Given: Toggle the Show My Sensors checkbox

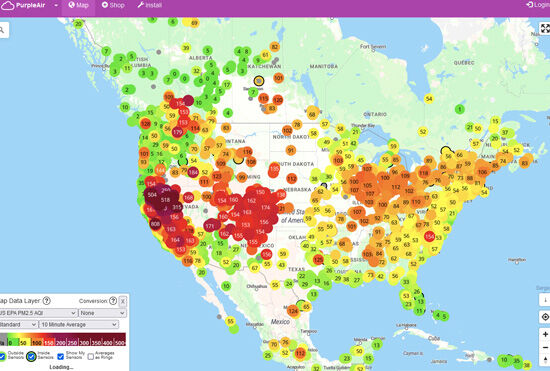Looking at the screenshot, I should pos(60,357).
